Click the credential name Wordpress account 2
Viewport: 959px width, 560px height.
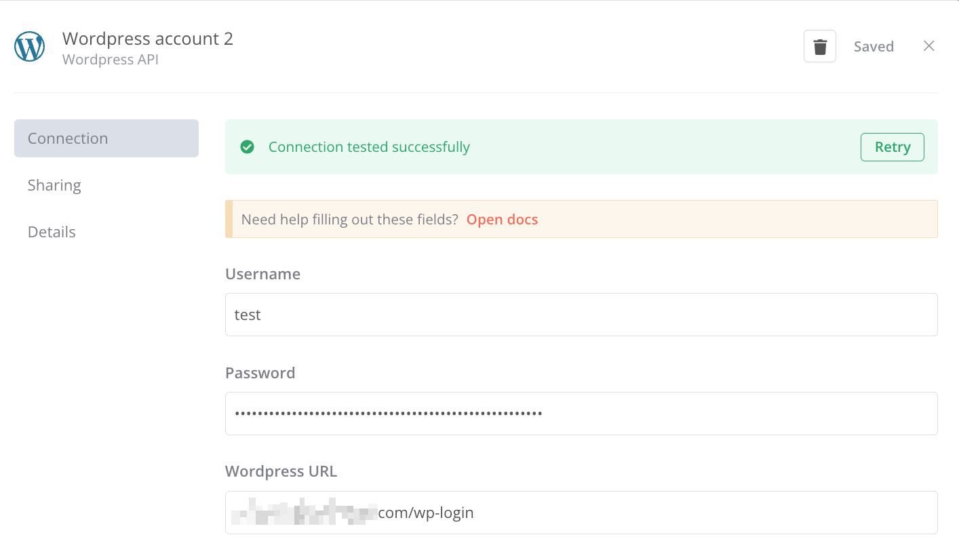tap(148, 39)
